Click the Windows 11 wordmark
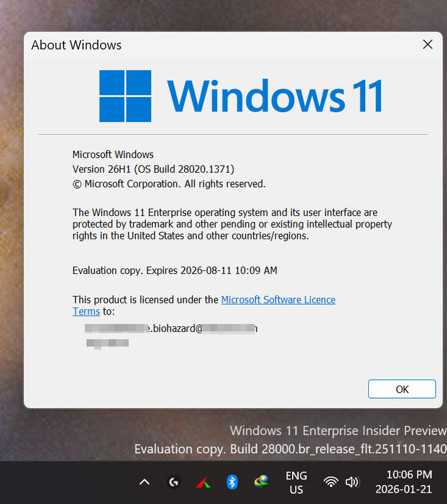447x504 pixels. click(275, 96)
